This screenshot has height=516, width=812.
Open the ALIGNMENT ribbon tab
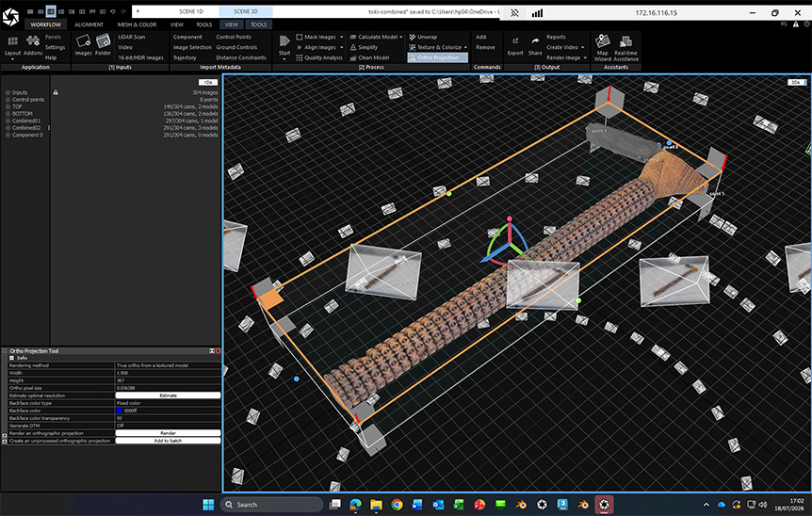(x=89, y=24)
